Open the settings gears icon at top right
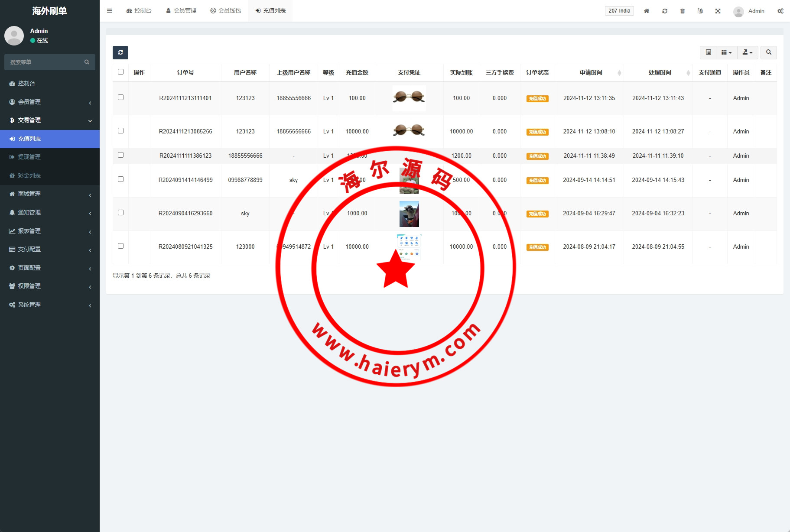Image resolution: width=790 pixels, height=532 pixels. tap(780, 11)
